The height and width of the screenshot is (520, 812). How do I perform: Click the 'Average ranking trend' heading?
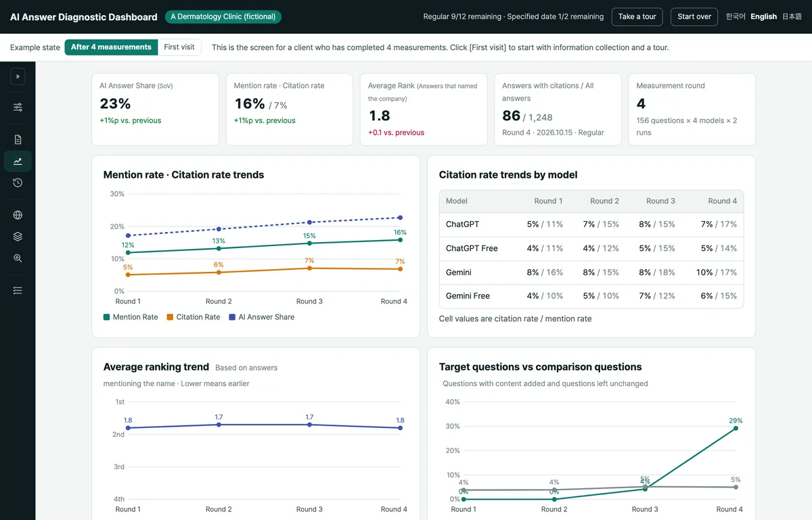point(156,367)
